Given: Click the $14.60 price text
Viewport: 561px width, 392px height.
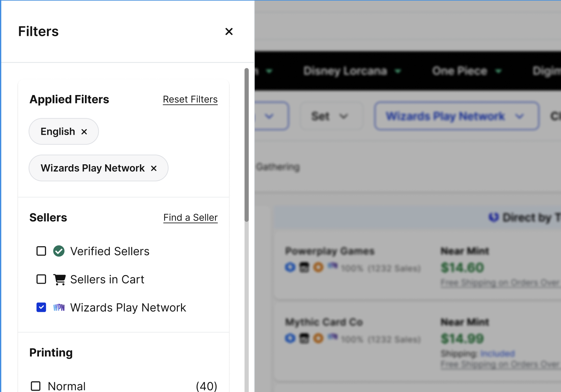Looking at the screenshot, I should [462, 268].
